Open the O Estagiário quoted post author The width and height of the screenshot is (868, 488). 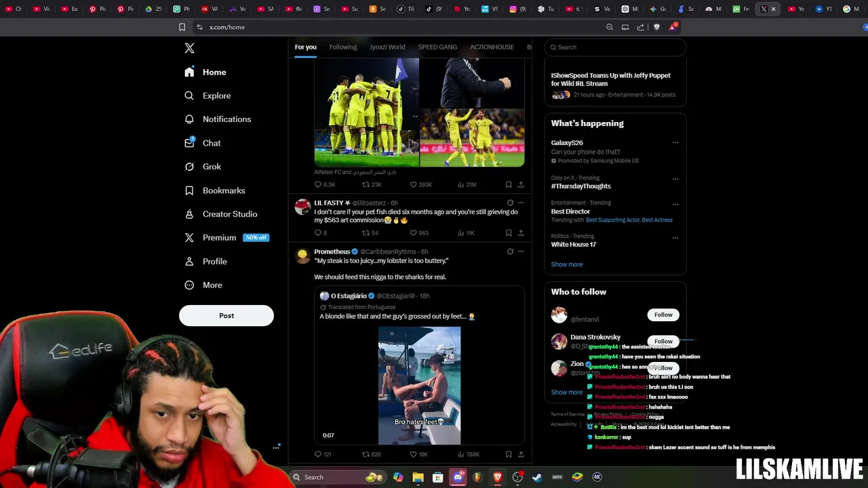[349, 296]
